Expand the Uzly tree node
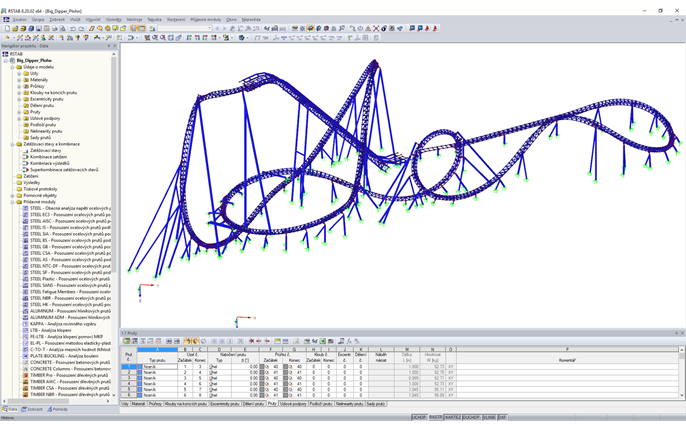 pos(19,73)
